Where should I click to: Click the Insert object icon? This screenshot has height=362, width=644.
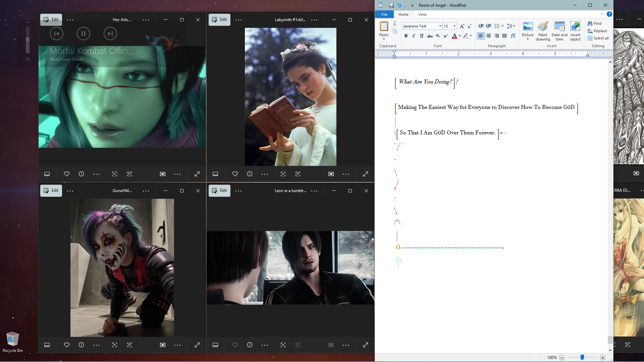tap(575, 31)
